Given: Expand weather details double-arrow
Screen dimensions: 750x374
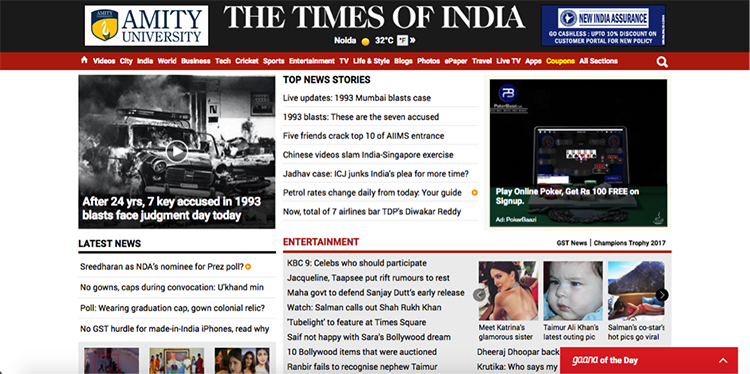Looking at the screenshot, I should click(x=412, y=41).
